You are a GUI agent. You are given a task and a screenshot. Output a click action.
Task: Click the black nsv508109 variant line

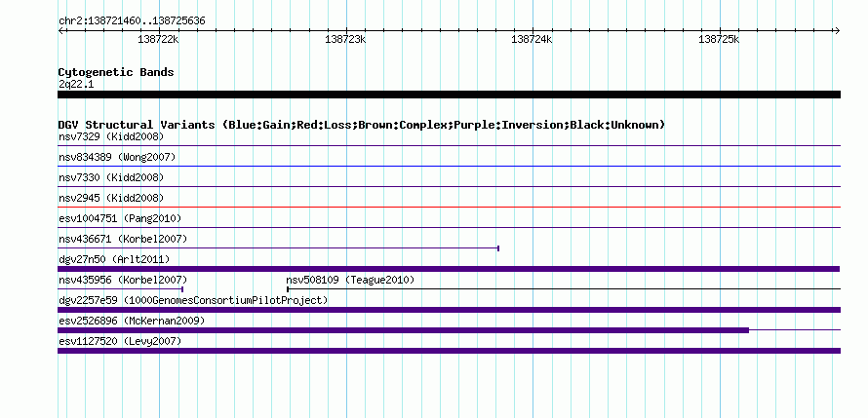564,288
